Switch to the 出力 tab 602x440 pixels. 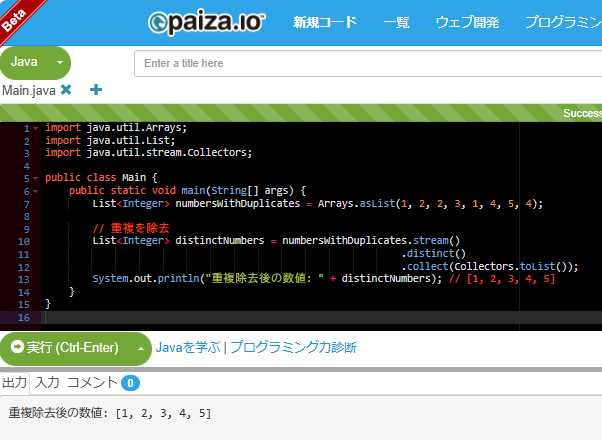[15, 383]
